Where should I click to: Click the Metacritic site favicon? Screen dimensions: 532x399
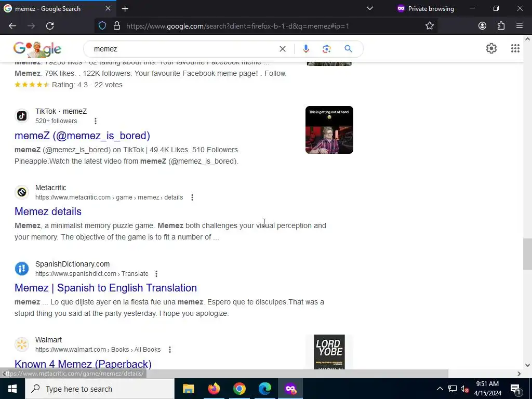click(x=22, y=192)
